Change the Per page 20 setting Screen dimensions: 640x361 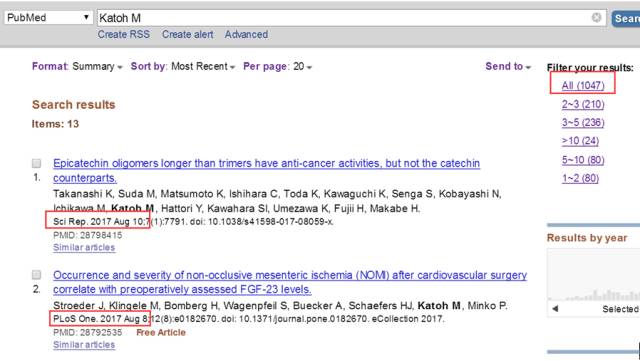click(278, 66)
